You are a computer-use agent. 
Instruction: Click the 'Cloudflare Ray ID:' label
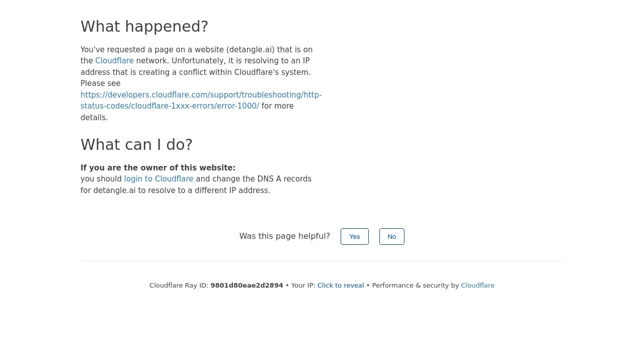click(x=179, y=286)
